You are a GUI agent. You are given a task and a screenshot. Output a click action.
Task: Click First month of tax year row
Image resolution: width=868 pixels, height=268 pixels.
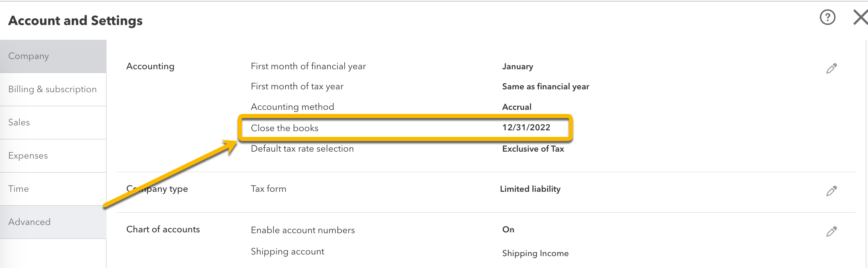click(x=297, y=86)
